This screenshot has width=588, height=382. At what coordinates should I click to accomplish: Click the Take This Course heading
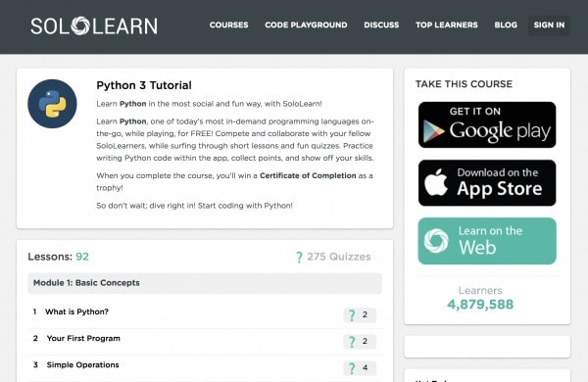[x=464, y=84]
